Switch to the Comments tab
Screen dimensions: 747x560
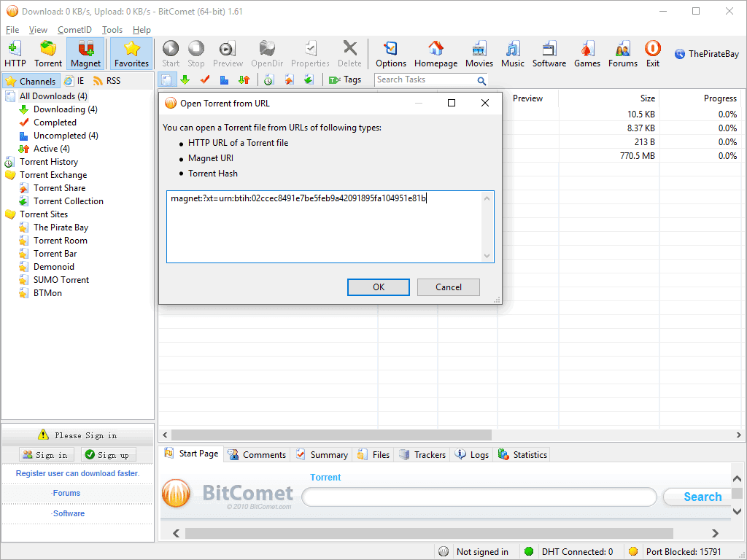click(257, 455)
